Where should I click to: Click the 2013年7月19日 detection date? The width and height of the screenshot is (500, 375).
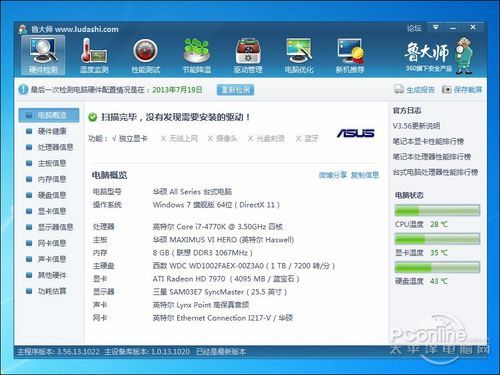coord(177,90)
